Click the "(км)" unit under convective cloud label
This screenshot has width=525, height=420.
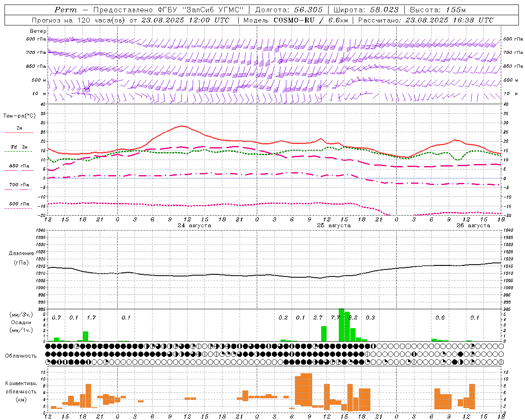(21, 399)
